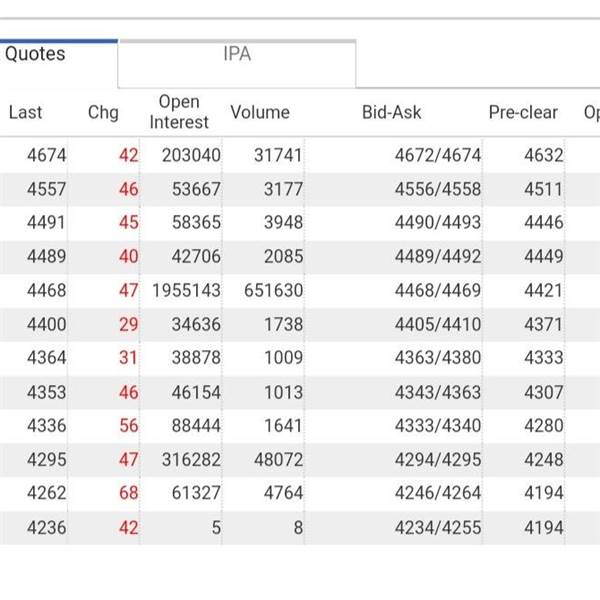Image resolution: width=600 pixels, height=600 pixels.
Task: Select last price 4491
Action: [46, 222]
